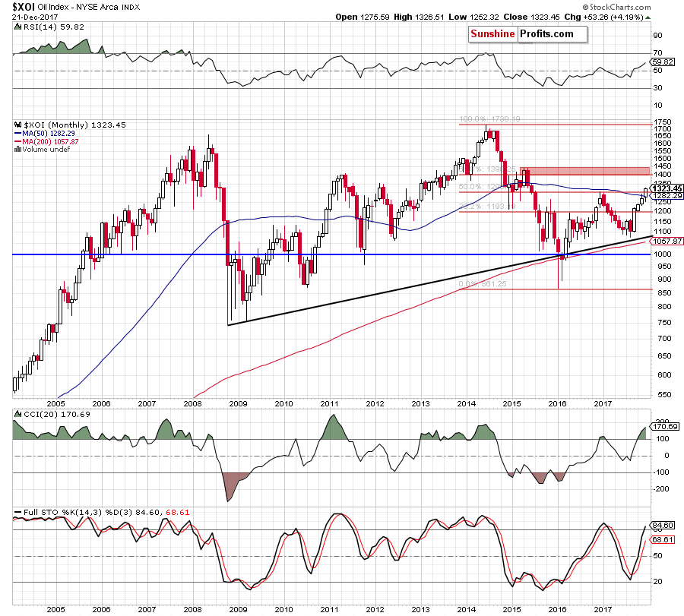Click the 1057.87 MA(200) axis tag
Viewport: 684px width, 616px height.
pyautogui.click(x=667, y=241)
